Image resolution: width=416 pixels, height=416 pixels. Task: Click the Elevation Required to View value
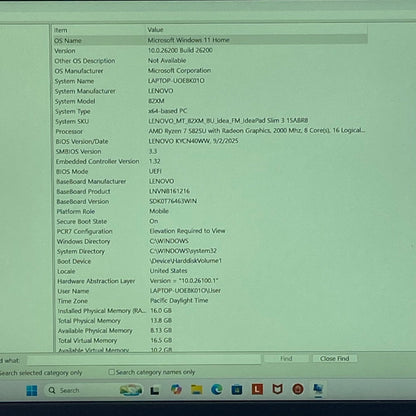pos(187,231)
